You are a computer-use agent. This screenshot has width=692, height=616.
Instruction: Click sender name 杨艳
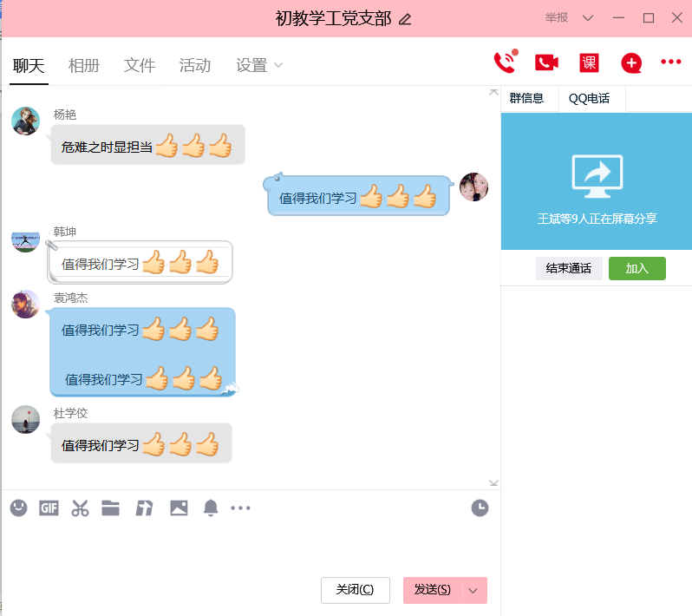(x=65, y=115)
